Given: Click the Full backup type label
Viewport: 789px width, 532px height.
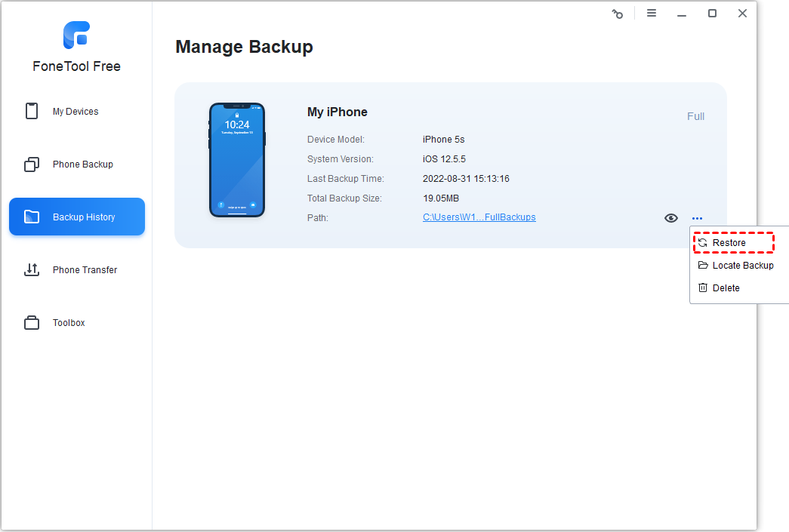Looking at the screenshot, I should click(695, 116).
